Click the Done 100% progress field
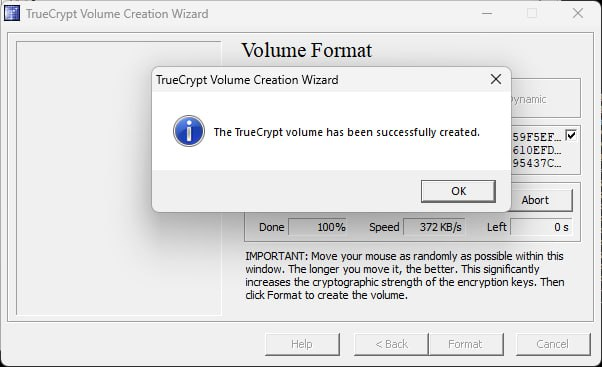 click(318, 227)
